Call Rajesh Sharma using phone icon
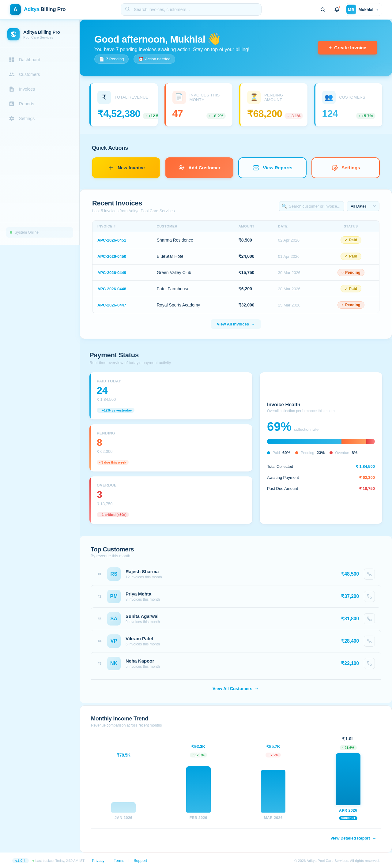Screen dimensions: 392x868 coord(369,574)
